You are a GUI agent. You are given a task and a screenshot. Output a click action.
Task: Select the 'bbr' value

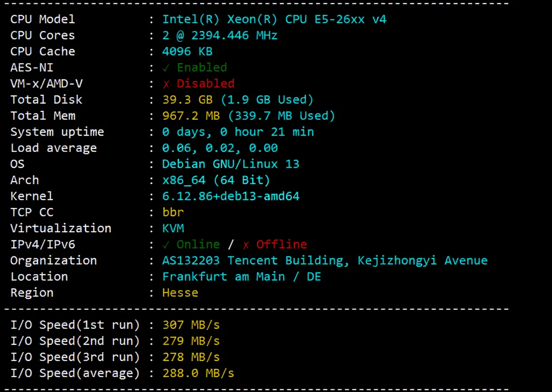(173, 212)
